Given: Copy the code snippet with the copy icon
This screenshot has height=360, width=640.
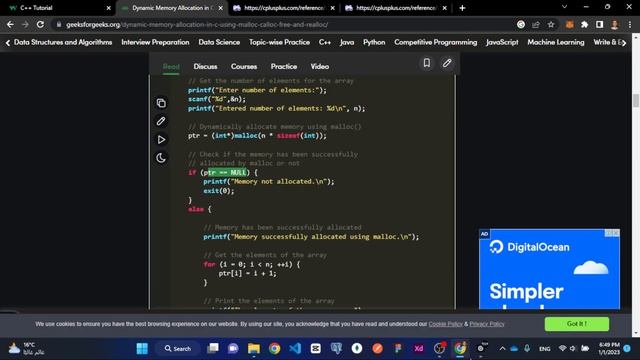Looking at the screenshot, I should 161,103.
